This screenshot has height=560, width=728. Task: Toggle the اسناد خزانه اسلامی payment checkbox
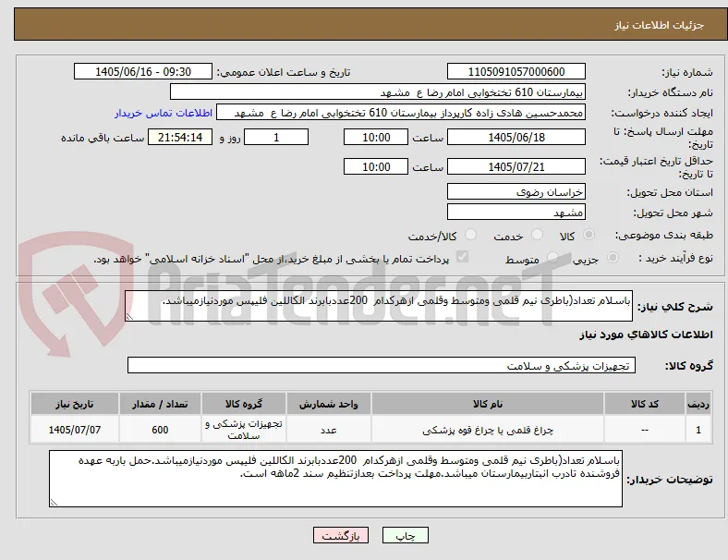point(463,257)
